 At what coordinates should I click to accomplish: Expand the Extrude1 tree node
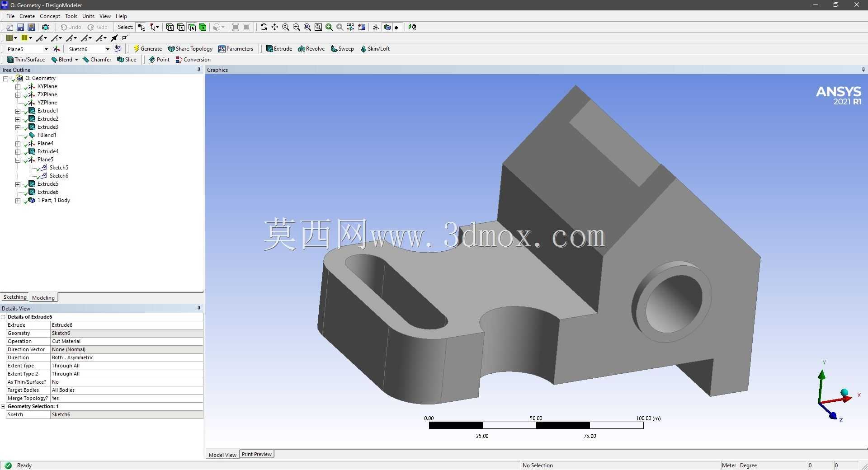18,111
